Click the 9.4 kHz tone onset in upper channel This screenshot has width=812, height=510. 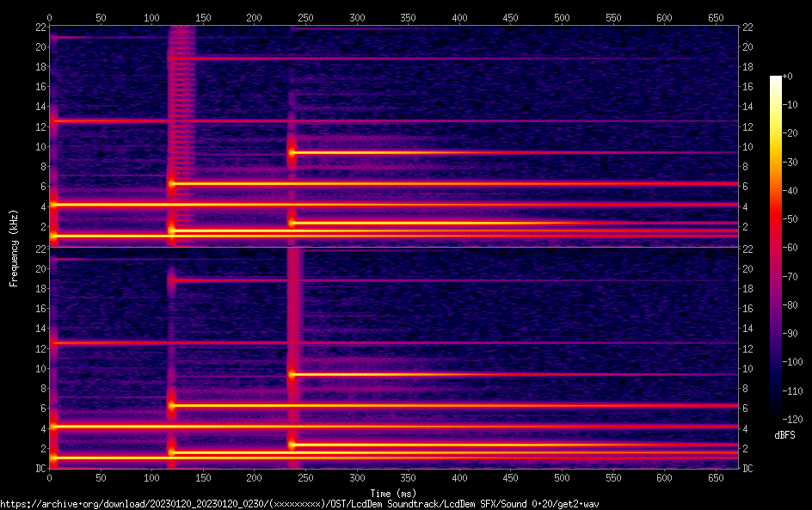pyautogui.click(x=292, y=152)
